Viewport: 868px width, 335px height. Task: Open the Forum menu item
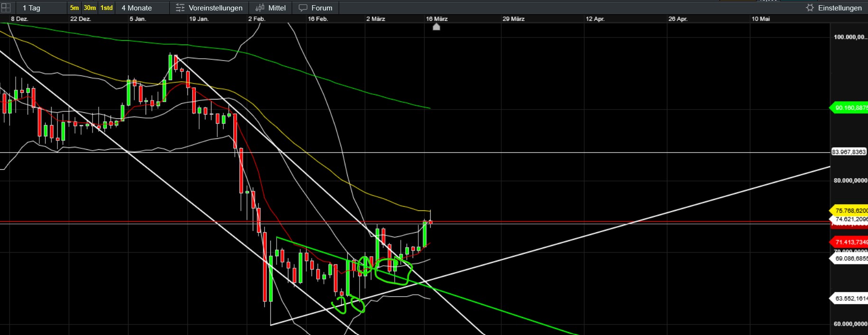(322, 8)
